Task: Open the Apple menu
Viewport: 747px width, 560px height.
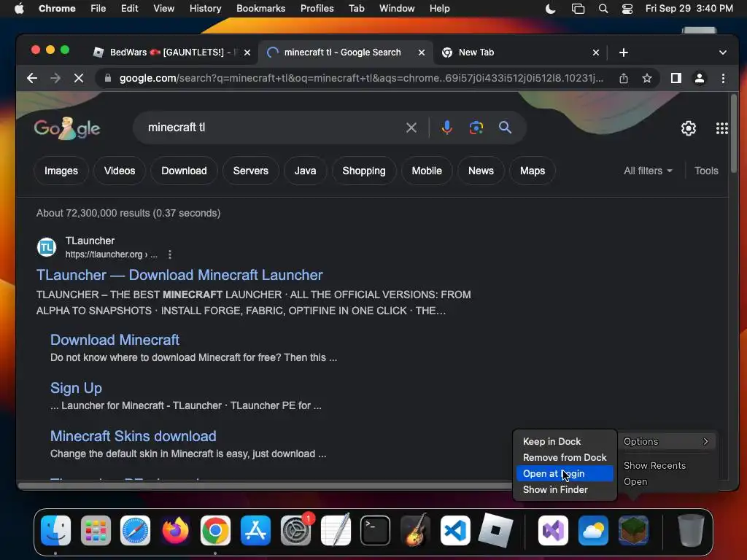Action: (x=19, y=9)
